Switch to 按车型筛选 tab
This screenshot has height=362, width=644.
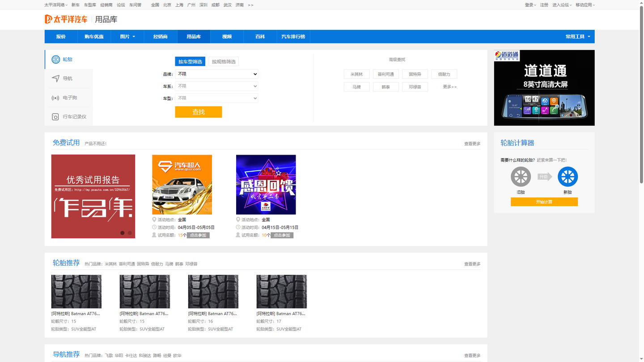[190, 62]
